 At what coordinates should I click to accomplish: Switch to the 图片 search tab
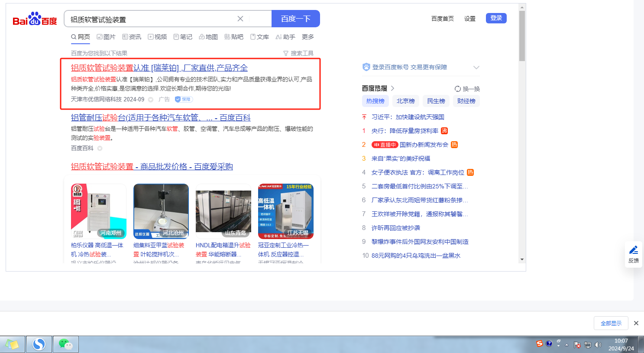(x=106, y=37)
